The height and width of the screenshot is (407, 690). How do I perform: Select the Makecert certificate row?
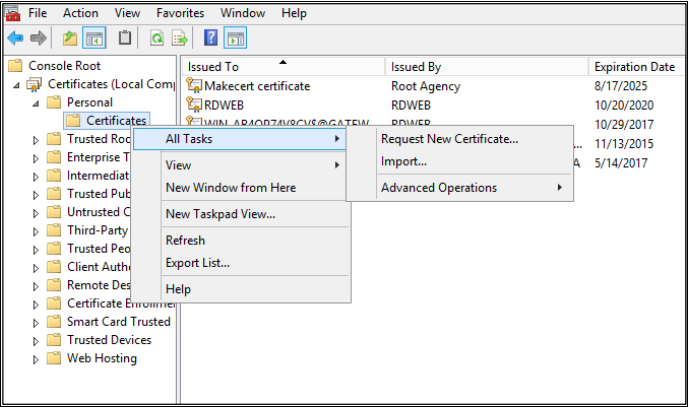[257, 86]
